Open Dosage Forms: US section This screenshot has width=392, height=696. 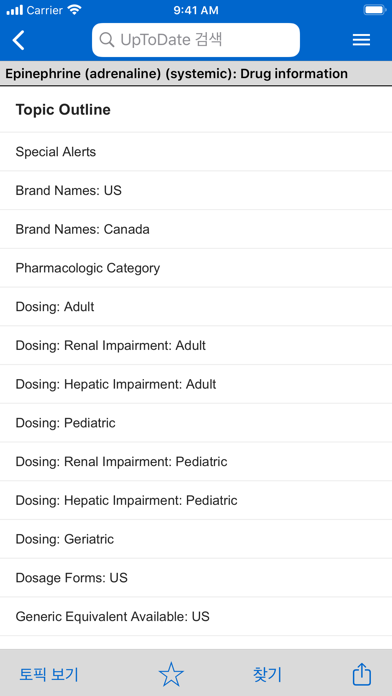196,578
